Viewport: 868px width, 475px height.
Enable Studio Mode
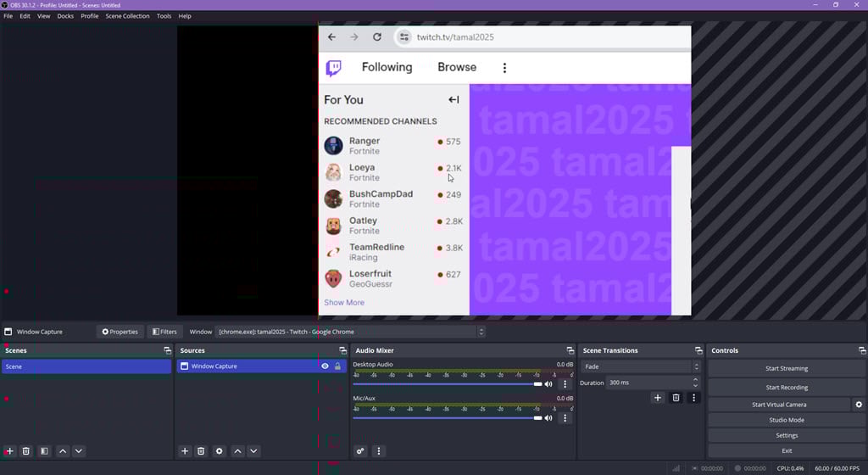(x=787, y=420)
